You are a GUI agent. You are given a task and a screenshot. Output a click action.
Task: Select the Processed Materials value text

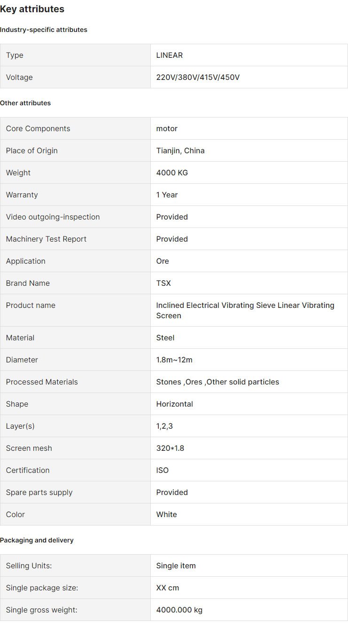217,382
